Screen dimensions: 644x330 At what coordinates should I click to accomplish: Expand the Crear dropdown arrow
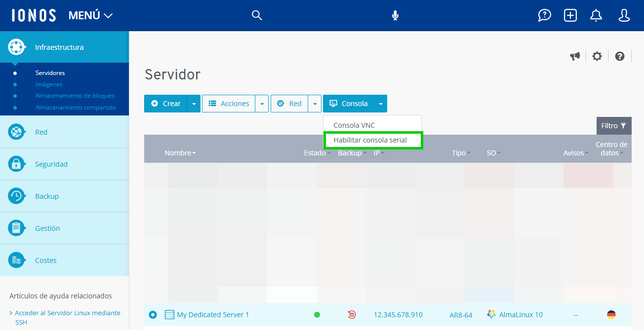coord(194,104)
